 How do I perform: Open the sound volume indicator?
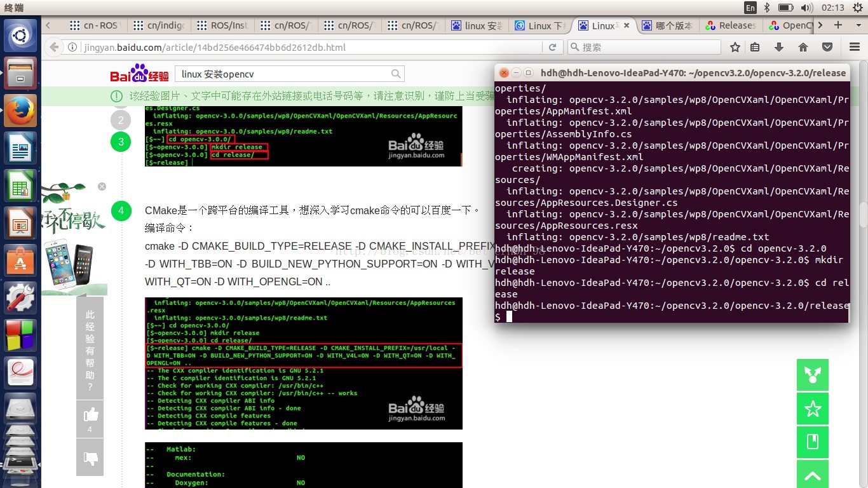807,8
